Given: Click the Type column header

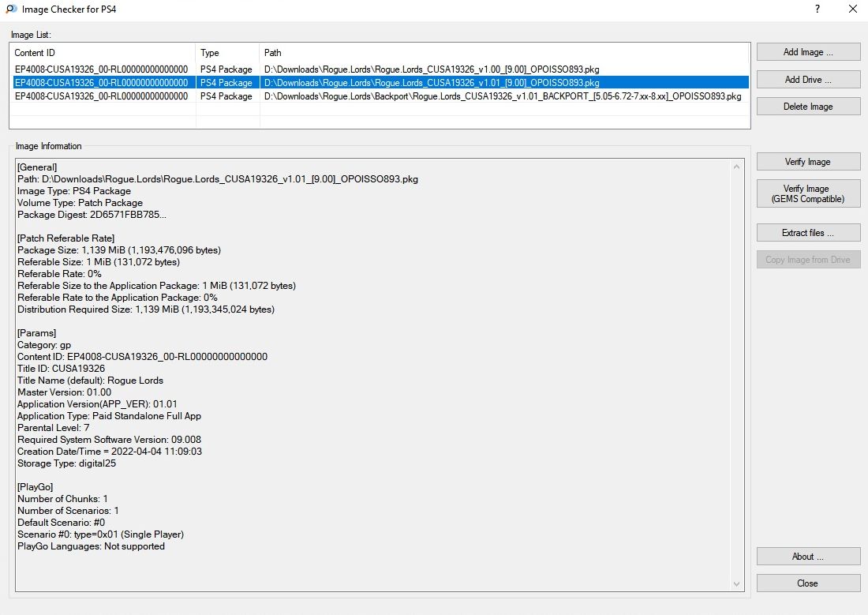Looking at the screenshot, I should tap(227, 53).
